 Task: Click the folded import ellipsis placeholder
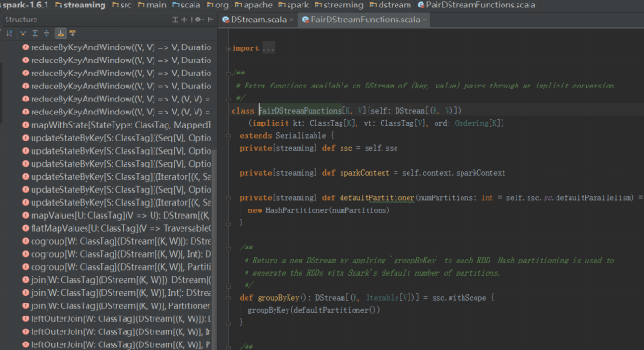[x=269, y=48]
